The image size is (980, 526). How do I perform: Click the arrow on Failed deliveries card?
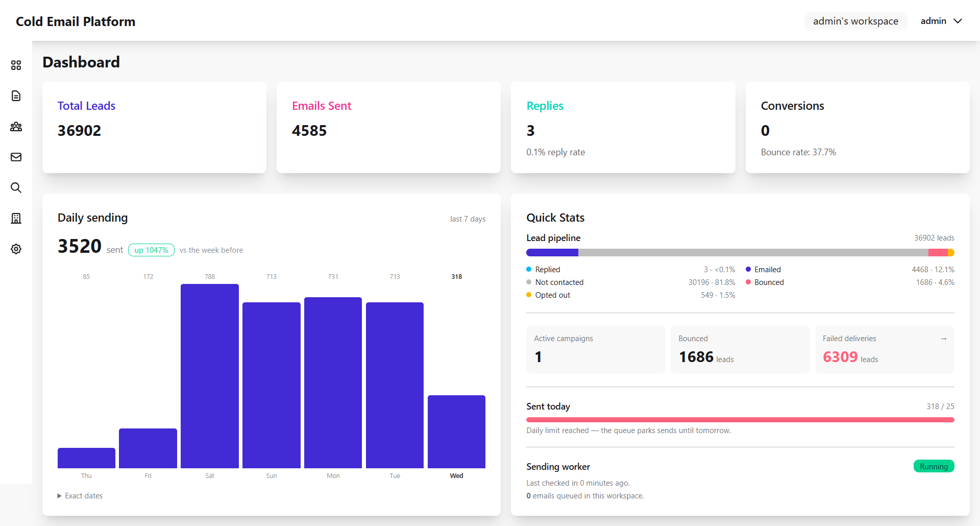[943, 339]
